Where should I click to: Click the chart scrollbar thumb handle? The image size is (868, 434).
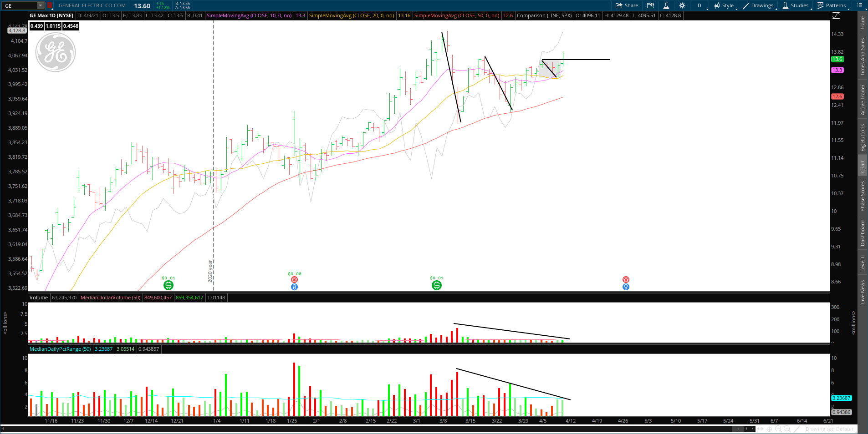[737, 429]
